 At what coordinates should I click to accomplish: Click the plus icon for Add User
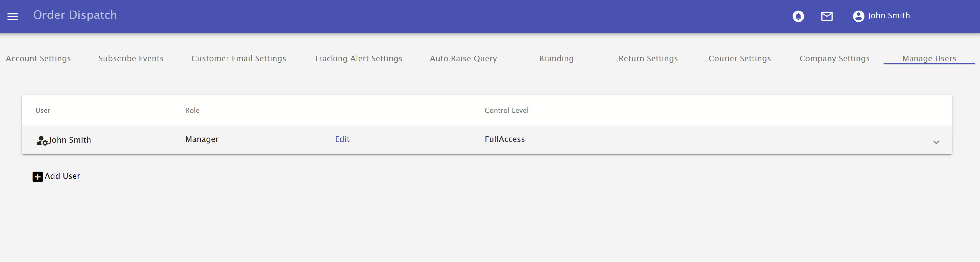click(38, 177)
